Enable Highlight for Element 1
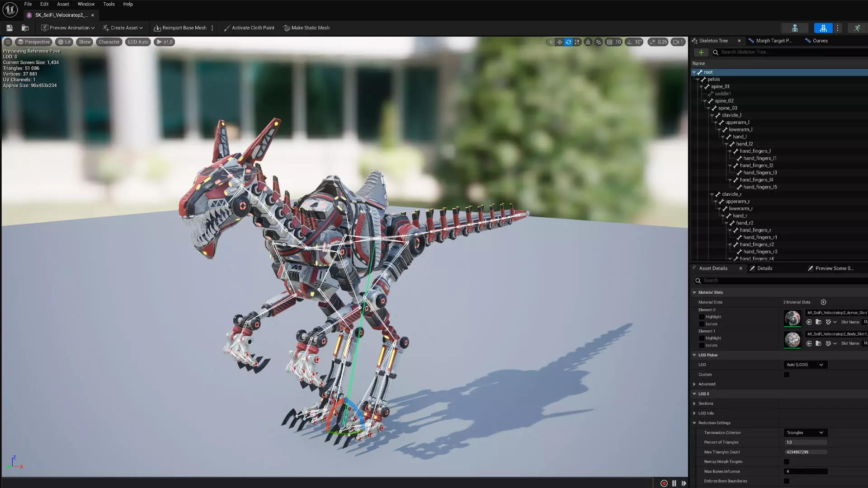868x488 pixels. point(702,338)
